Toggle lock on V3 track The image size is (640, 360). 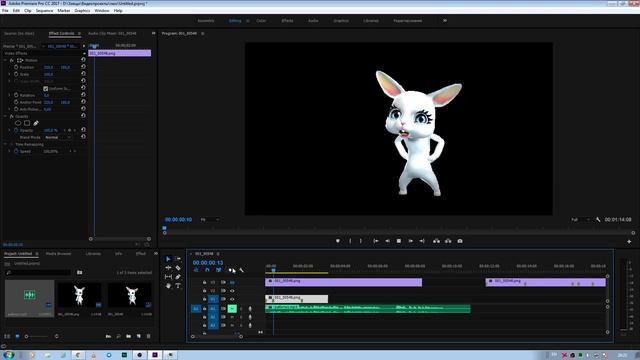click(204, 282)
